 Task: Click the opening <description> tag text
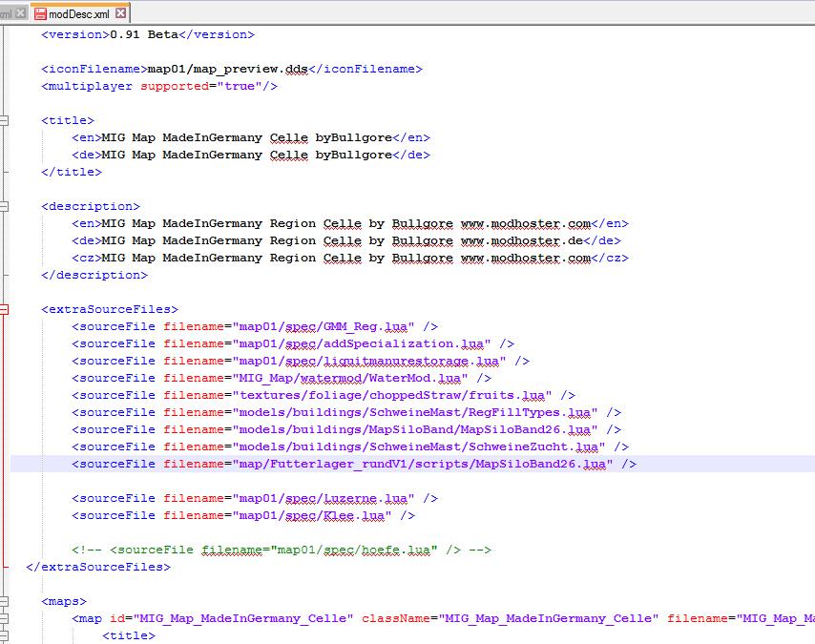[x=91, y=206]
